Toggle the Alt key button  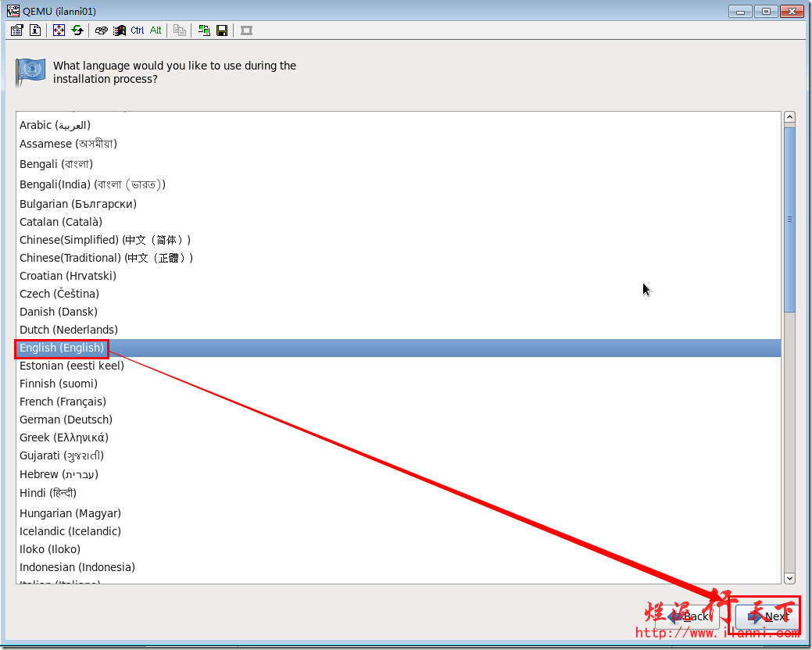coord(156,30)
